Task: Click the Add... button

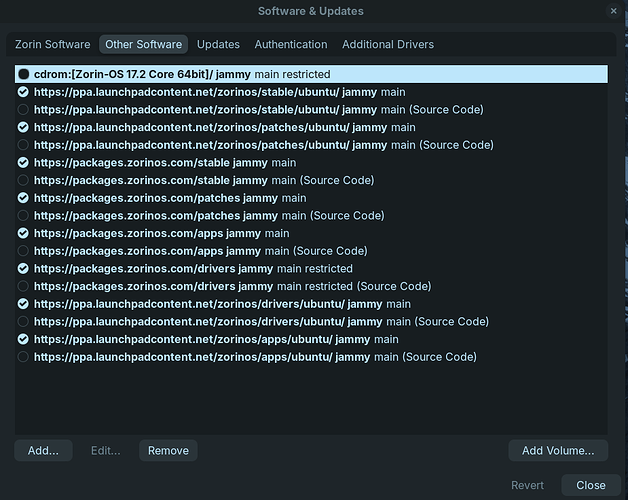Action: (x=43, y=451)
